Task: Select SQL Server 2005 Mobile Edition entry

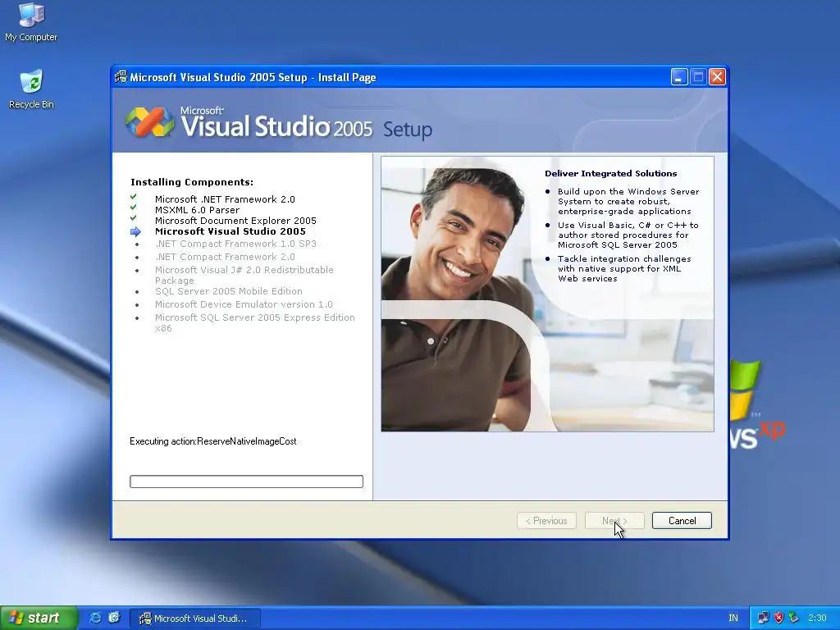Action: pos(229,291)
